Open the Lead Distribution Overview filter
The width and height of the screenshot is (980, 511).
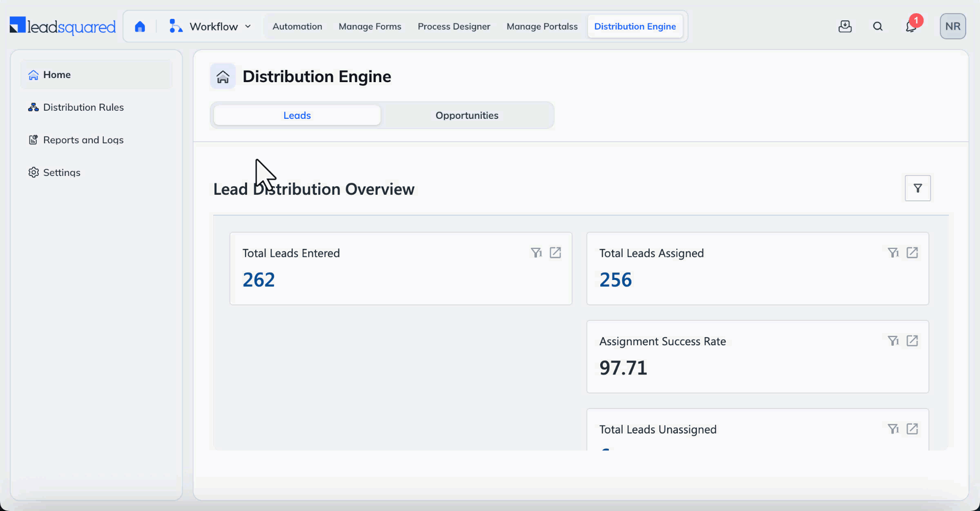tap(917, 188)
